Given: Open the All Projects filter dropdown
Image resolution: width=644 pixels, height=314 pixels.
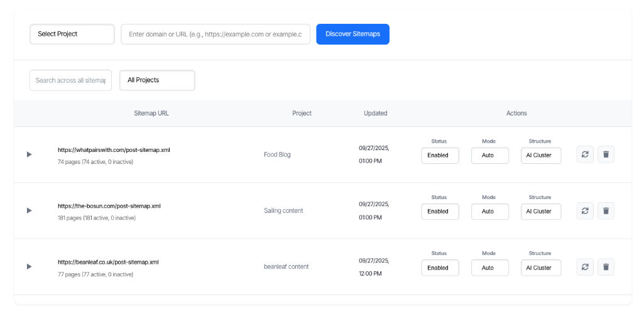Looking at the screenshot, I should (157, 80).
